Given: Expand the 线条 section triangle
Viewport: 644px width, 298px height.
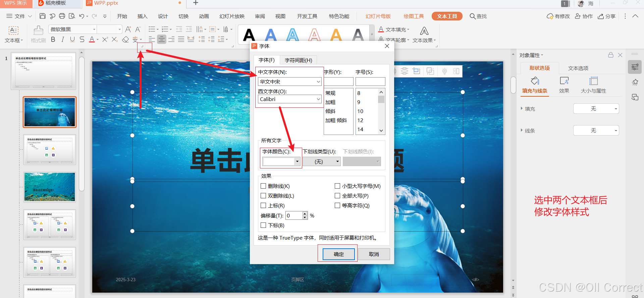Looking at the screenshot, I should tap(522, 130).
